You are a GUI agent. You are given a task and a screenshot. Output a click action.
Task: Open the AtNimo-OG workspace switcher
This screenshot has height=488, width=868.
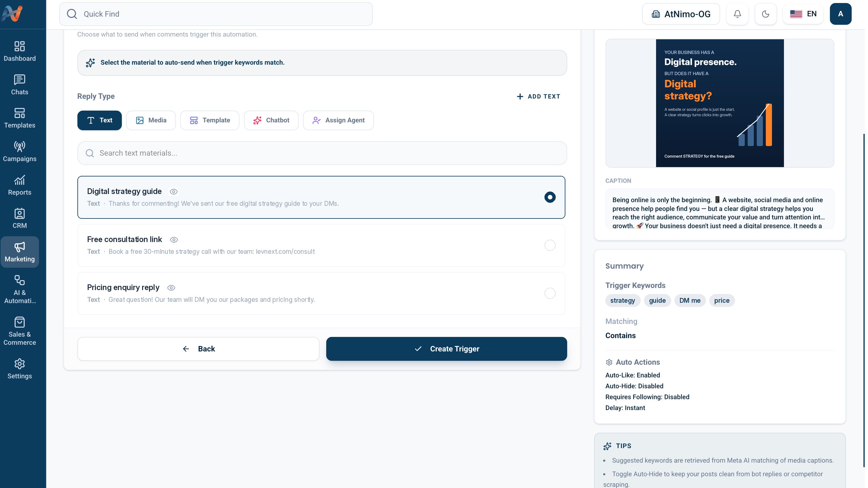point(681,14)
